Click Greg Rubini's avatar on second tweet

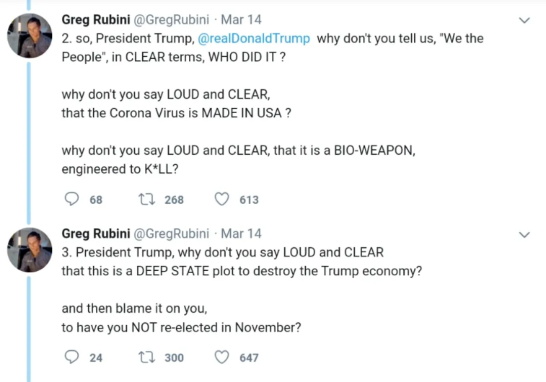pyautogui.click(x=30, y=250)
